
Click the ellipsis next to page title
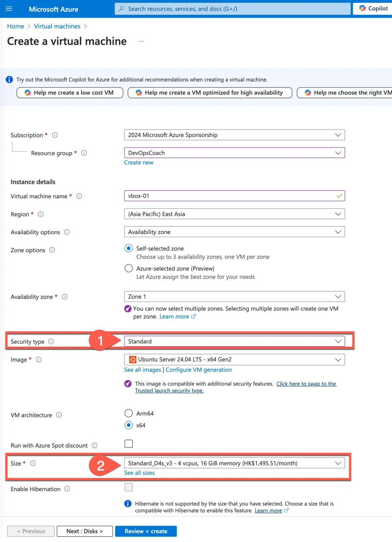coord(141,42)
